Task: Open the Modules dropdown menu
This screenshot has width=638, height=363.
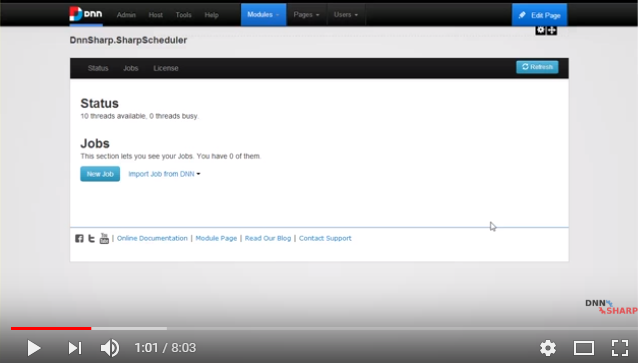Action: pyautogui.click(x=263, y=15)
